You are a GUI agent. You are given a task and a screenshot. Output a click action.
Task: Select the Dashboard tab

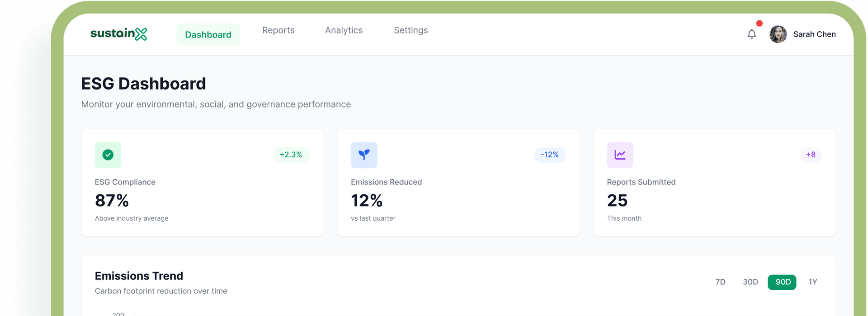coord(208,34)
